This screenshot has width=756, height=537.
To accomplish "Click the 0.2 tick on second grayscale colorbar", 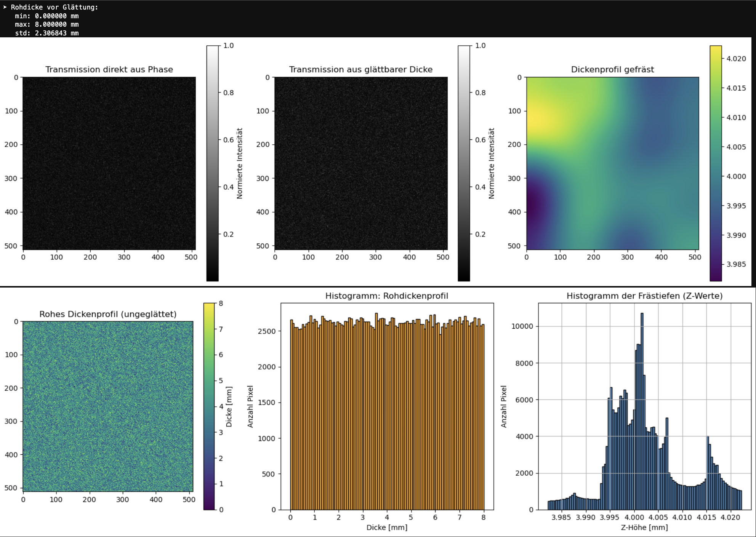I will (x=480, y=234).
